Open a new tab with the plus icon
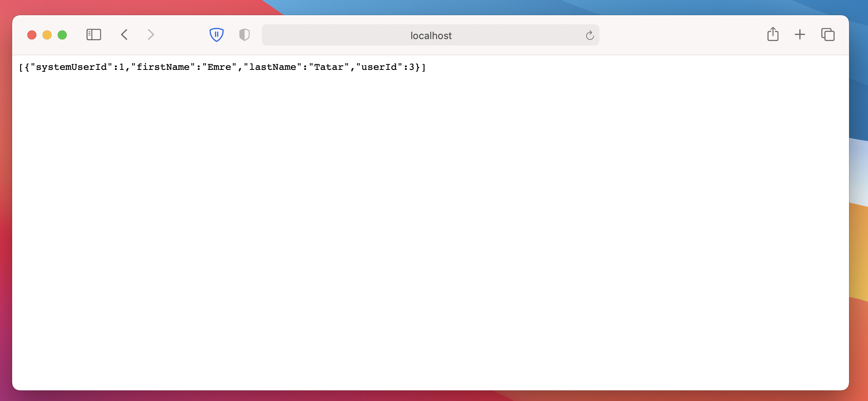This screenshot has height=401, width=868. [x=800, y=34]
